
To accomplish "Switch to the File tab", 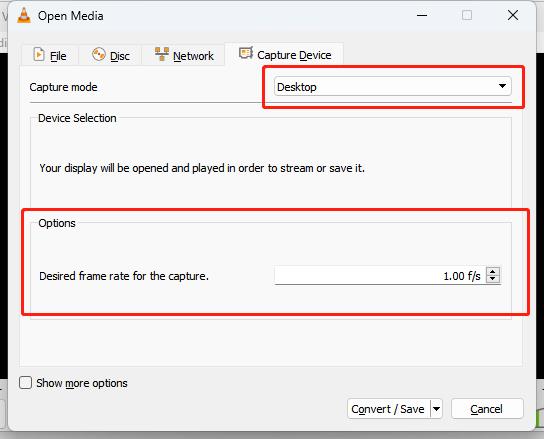I will point(50,55).
